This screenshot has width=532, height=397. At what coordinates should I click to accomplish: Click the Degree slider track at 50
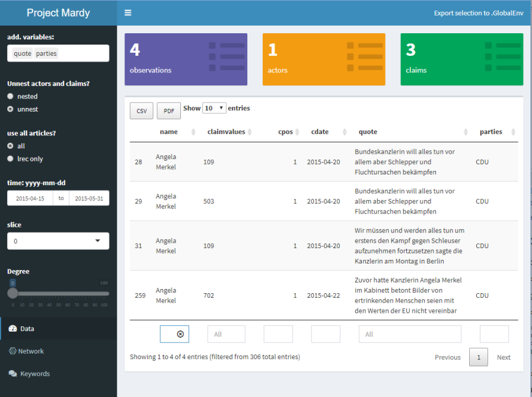(x=58, y=293)
